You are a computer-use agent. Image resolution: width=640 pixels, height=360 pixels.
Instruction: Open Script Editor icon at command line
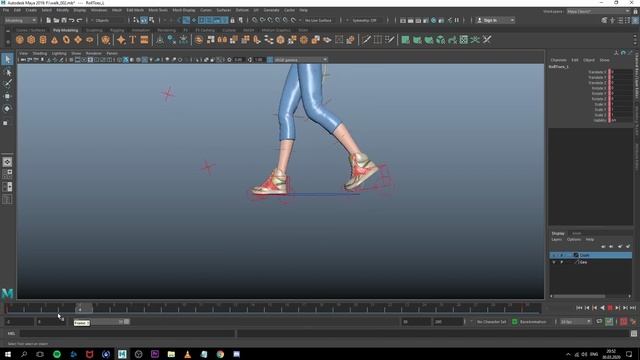(634, 333)
